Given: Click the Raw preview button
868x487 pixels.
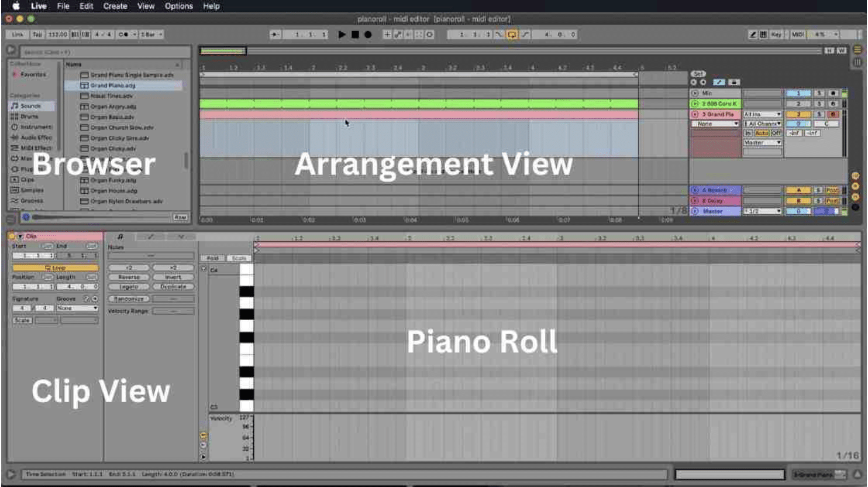Looking at the screenshot, I should (180, 217).
